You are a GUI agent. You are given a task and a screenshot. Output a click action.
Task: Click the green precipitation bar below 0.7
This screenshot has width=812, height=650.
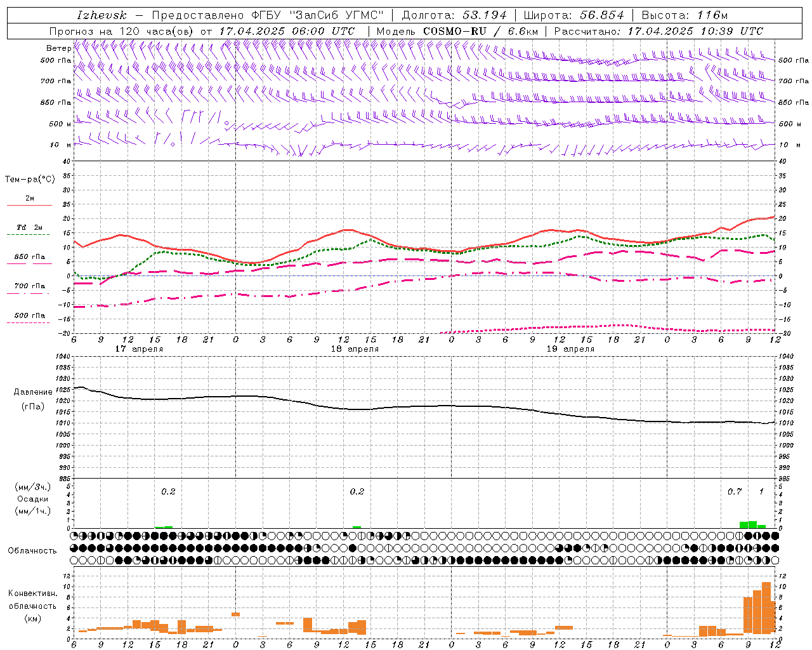743,525
